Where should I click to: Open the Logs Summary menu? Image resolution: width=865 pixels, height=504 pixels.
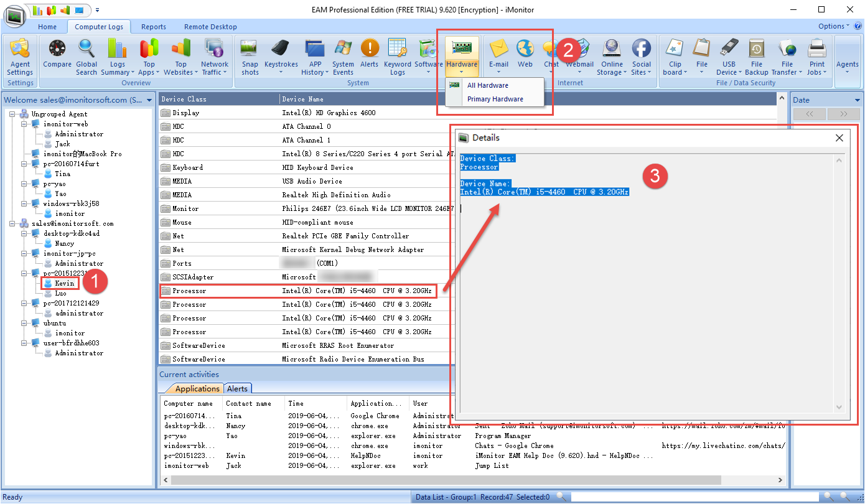point(117,56)
